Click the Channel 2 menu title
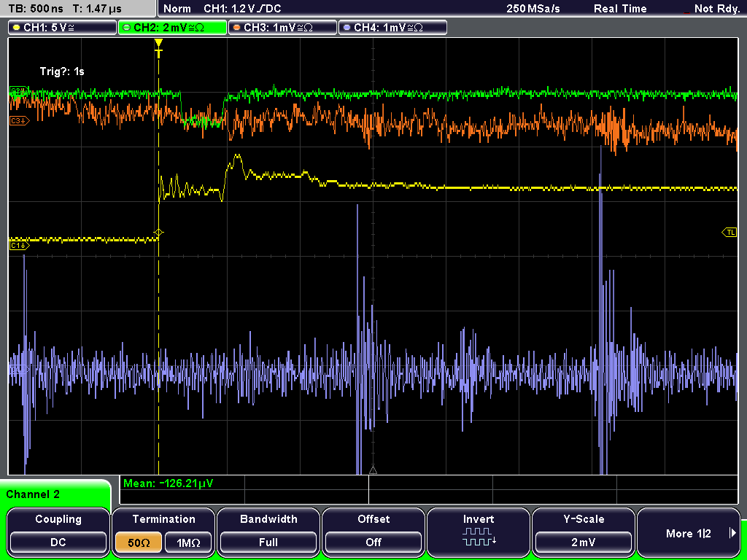The height and width of the screenshot is (560, 747). pyautogui.click(x=33, y=494)
